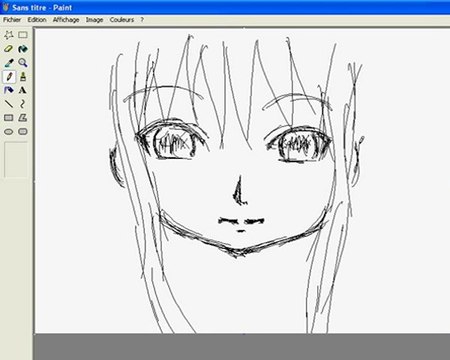The height and width of the screenshot is (360, 450).
Task: Select the rectangular Select tool
Action: click(x=23, y=35)
